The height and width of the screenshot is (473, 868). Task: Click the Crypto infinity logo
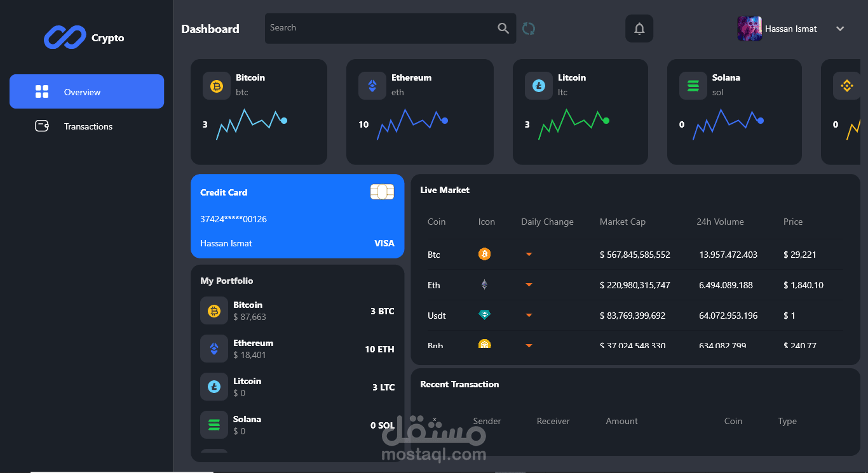64,37
